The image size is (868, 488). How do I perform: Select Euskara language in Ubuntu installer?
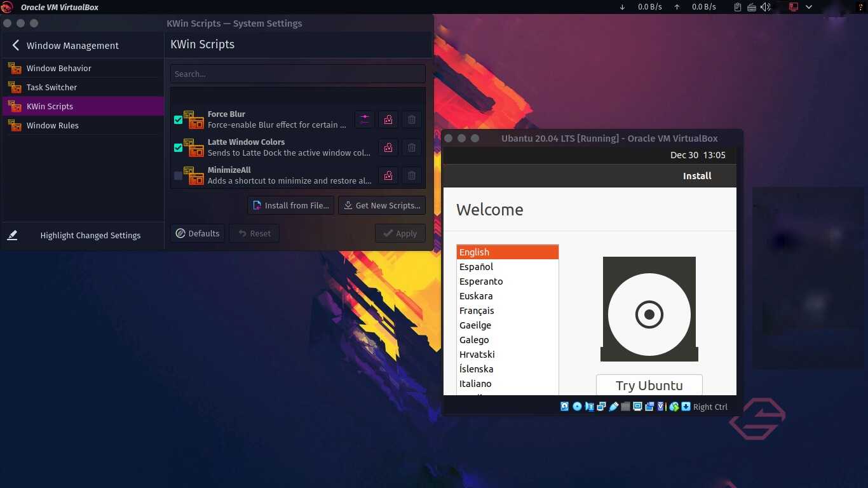point(508,296)
